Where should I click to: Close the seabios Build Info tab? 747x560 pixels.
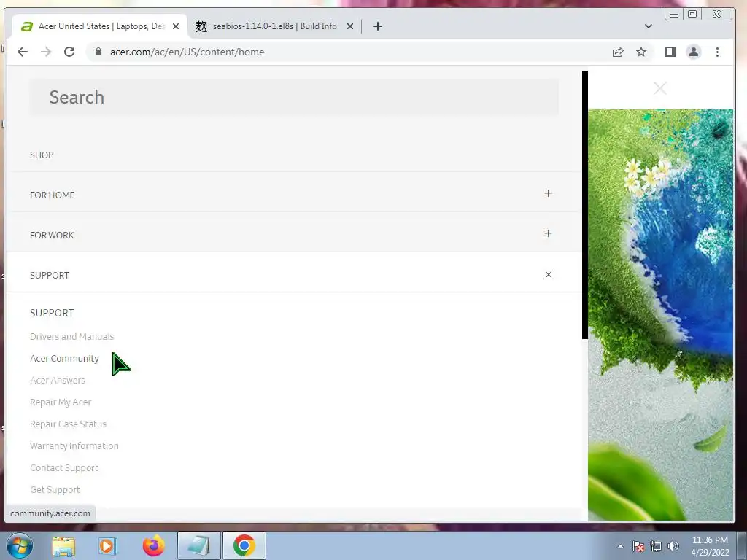pos(350,26)
